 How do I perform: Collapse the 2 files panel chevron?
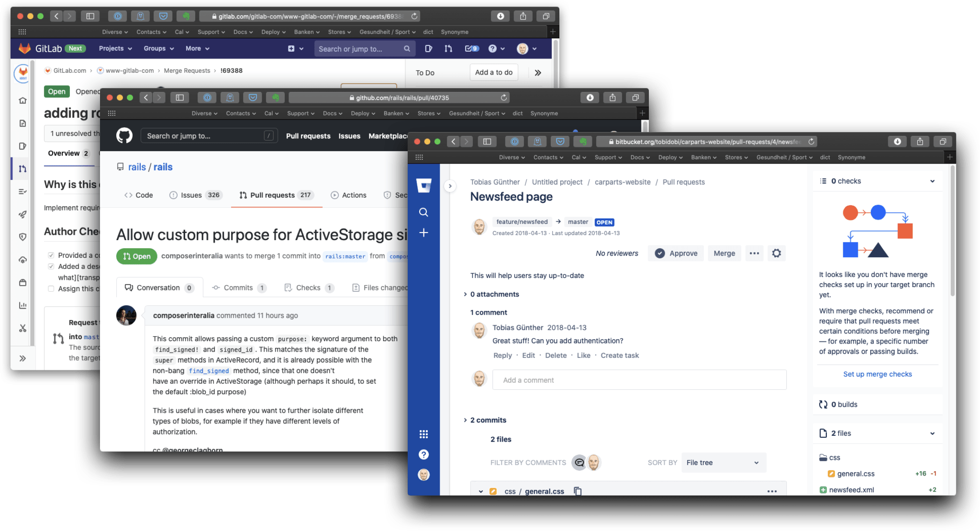932,433
